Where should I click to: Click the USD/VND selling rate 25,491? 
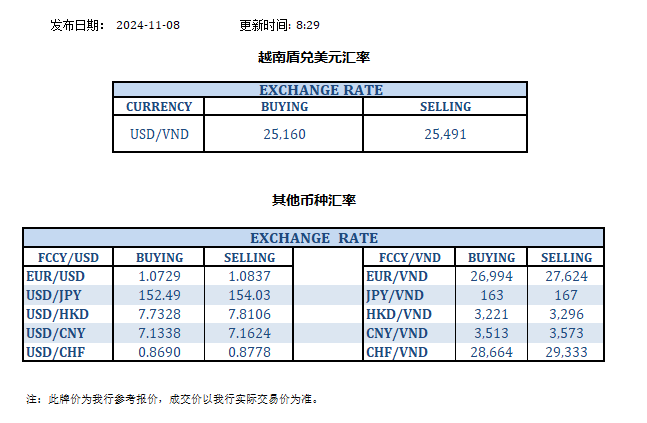445,133
